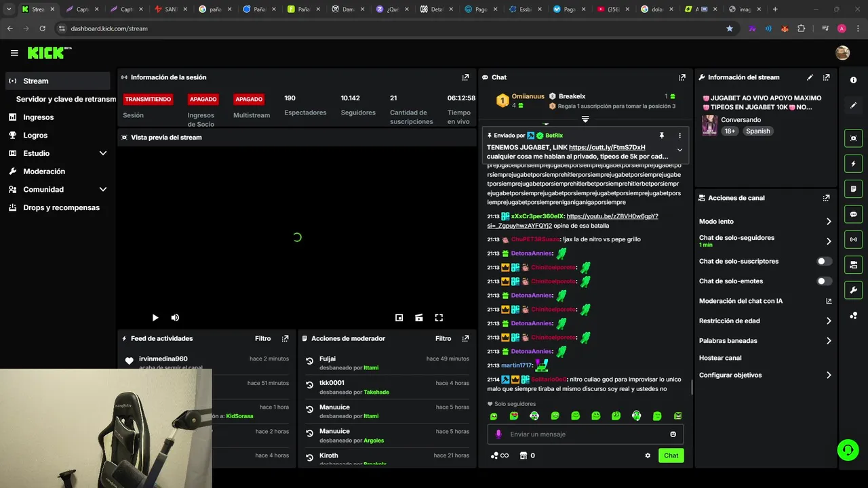Image resolution: width=868 pixels, height=488 pixels.
Task: Toggle stream preview widget in right sidebar
Action: point(853,138)
